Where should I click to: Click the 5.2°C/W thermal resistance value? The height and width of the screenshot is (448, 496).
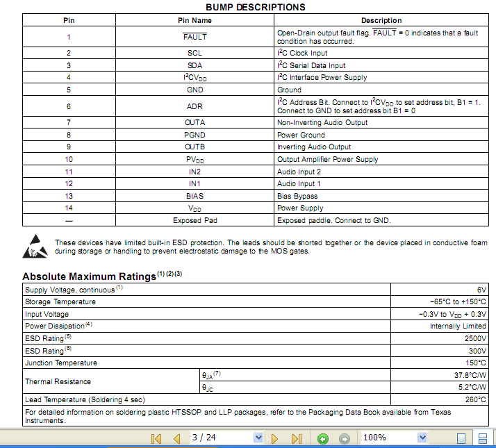pos(472,388)
